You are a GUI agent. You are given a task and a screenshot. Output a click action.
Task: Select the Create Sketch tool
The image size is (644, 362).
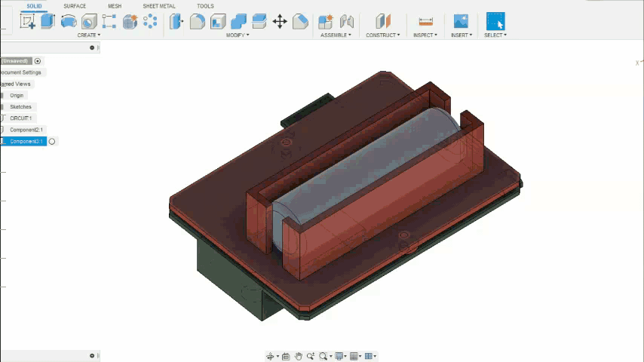(27, 21)
